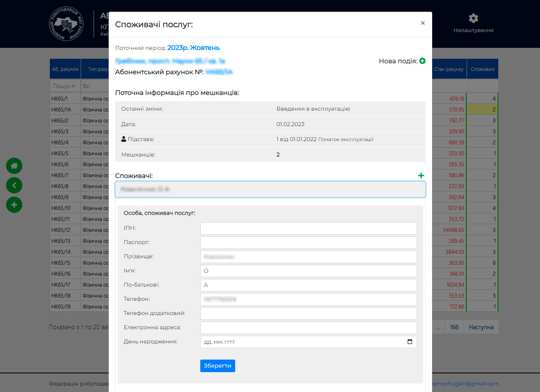The width and height of the screenshot is (540, 392).
Task: Focus the Паспорт text field
Action: (x=308, y=242)
